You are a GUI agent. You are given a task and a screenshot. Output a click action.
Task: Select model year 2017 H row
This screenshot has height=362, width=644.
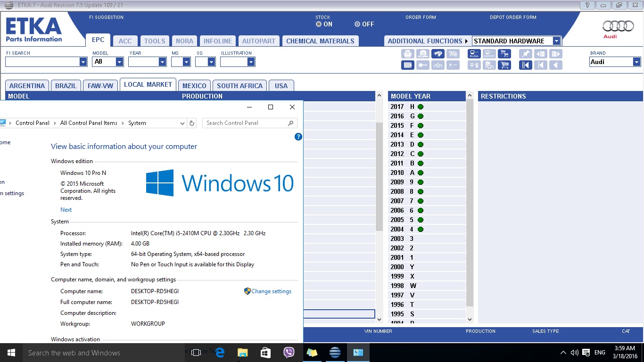[x=427, y=107]
